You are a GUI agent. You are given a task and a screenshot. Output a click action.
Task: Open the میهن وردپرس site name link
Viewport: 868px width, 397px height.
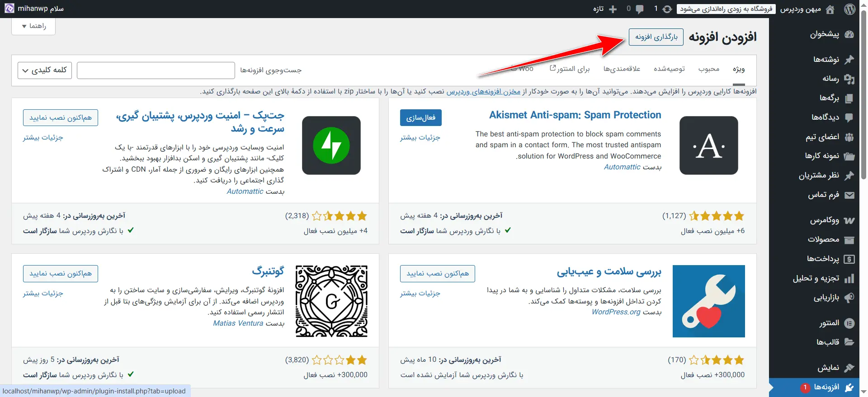800,9
